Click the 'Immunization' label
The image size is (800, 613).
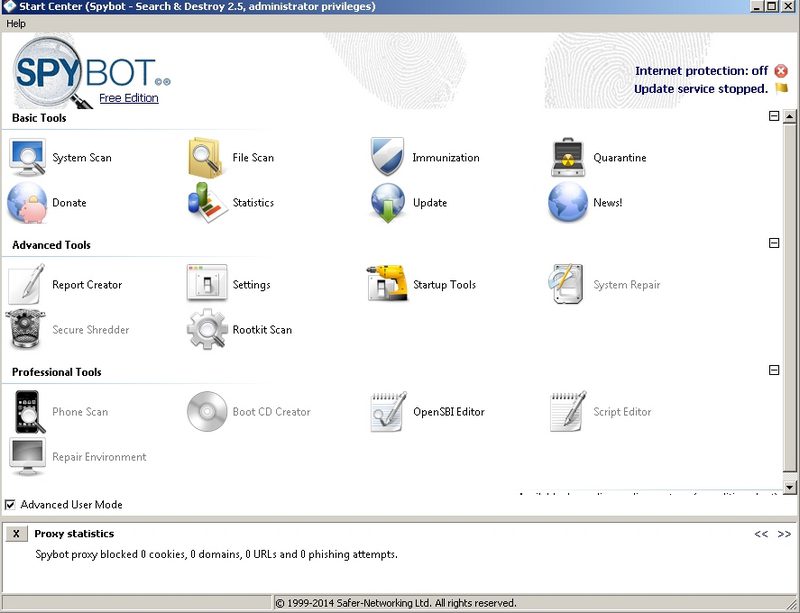coord(446,158)
